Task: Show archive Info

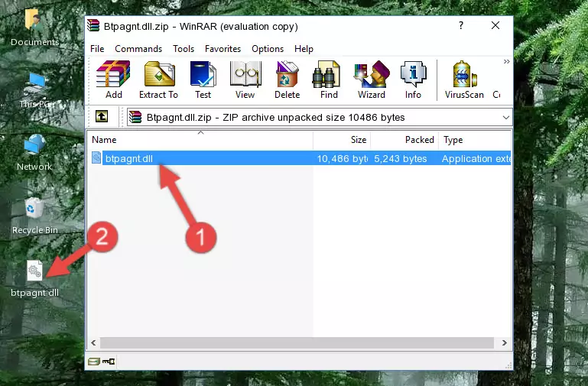Action: 413,79
